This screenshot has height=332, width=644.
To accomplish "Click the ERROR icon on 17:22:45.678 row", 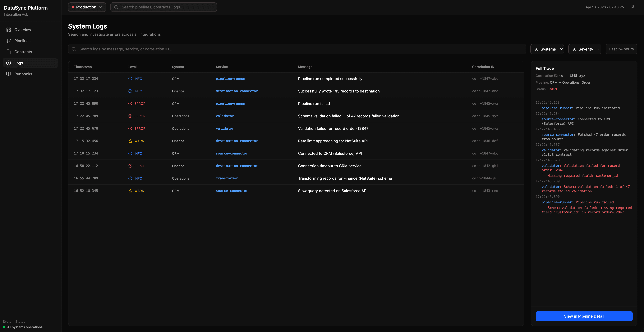I will pyautogui.click(x=130, y=129).
